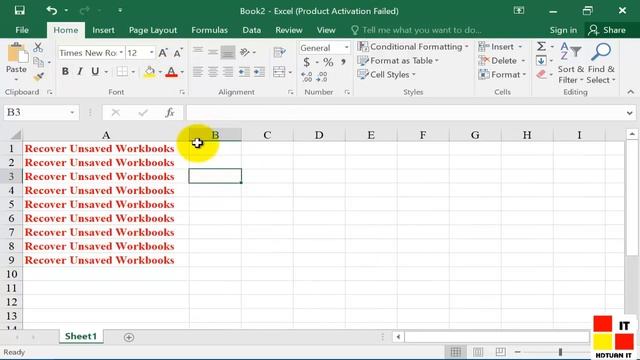Switch to the Insert tab

103,30
